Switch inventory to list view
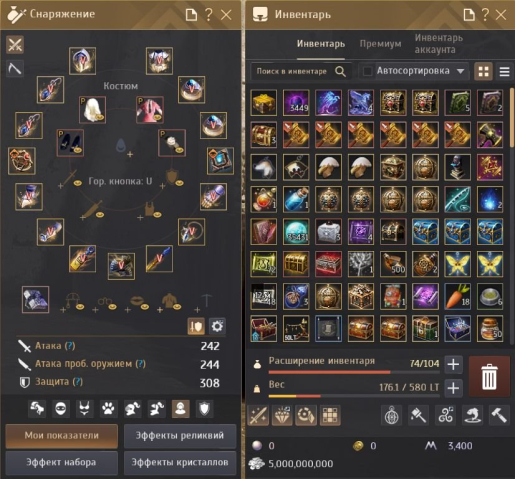This screenshot has height=479, width=515. 504,71
